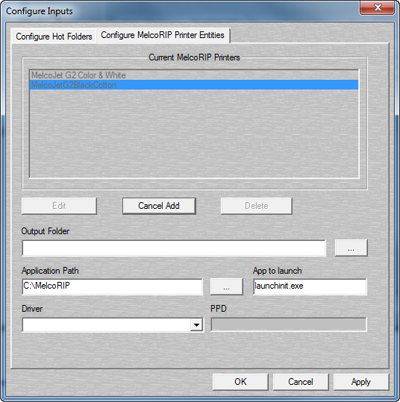400x402 pixels.
Task: Close the Configure Inputs dialog
Action: coord(377,8)
